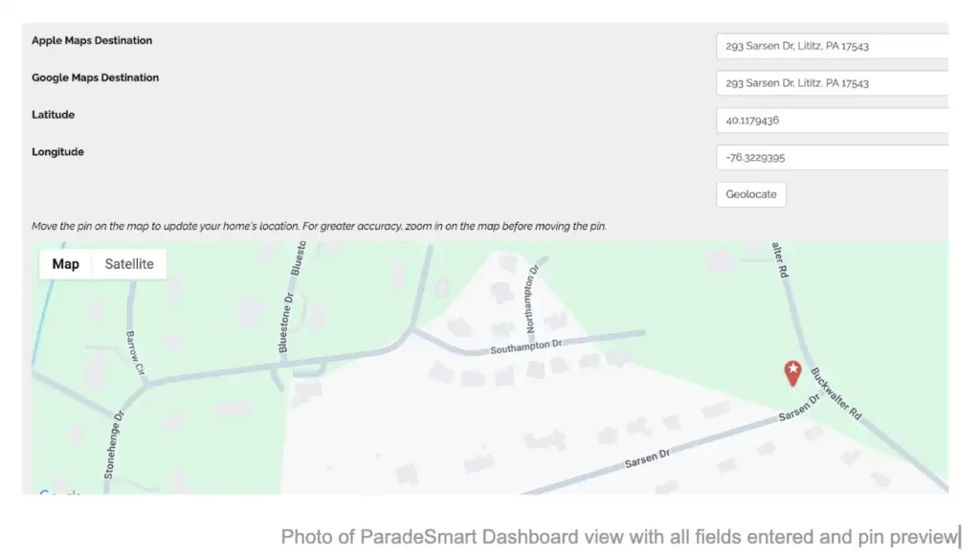The width and height of the screenshot is (980, 557).
Task: Click the "Move the pin" instruction text
Action: 319,227
